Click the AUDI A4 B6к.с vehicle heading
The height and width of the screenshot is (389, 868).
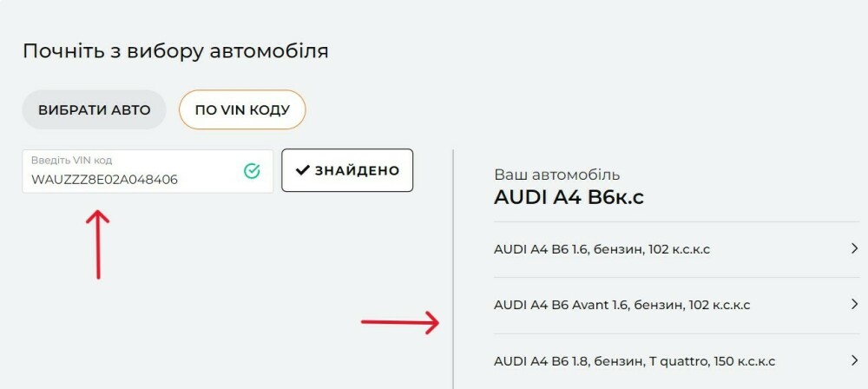(x=569, y=197)
